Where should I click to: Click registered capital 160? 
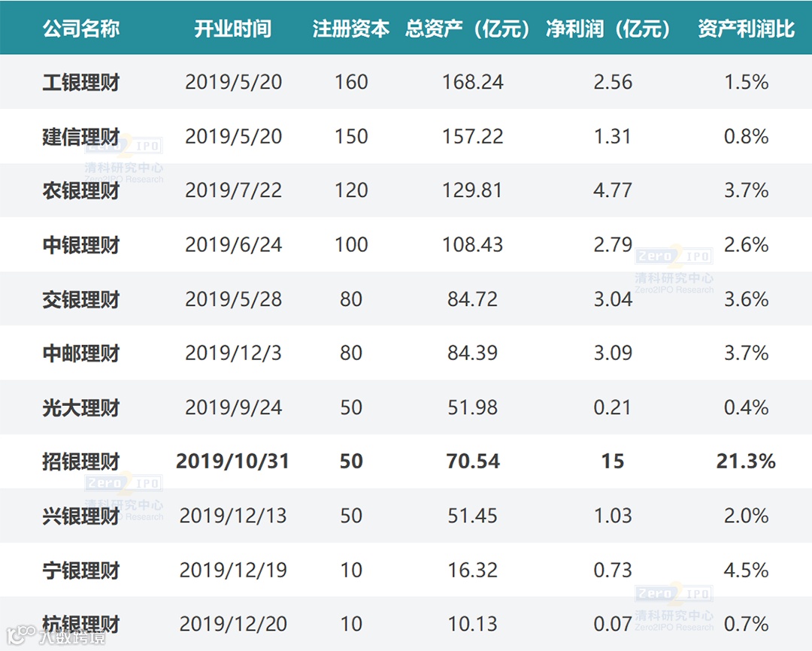pos(351,83)
